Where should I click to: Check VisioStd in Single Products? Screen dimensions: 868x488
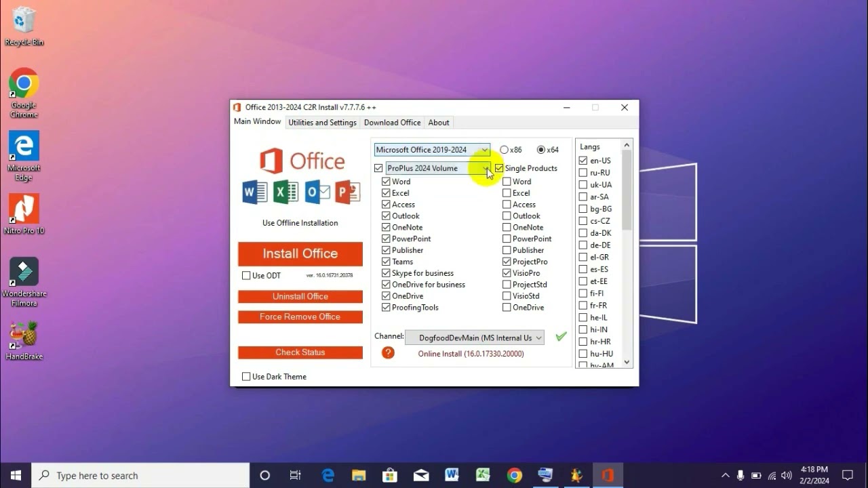(x=507, y=296)
